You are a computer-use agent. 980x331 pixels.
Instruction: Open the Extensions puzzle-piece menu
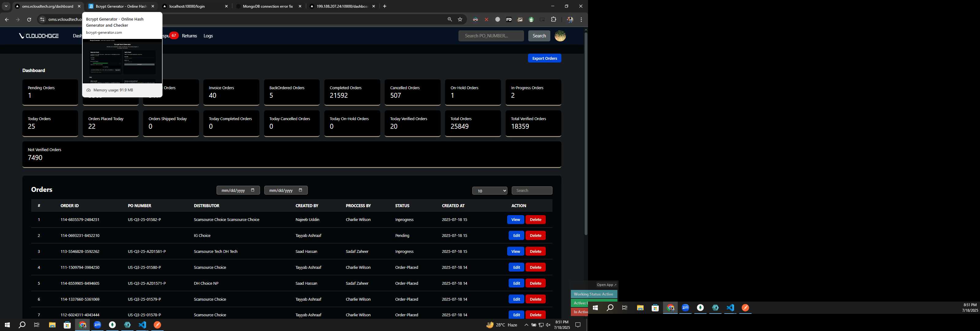[553, 19]
